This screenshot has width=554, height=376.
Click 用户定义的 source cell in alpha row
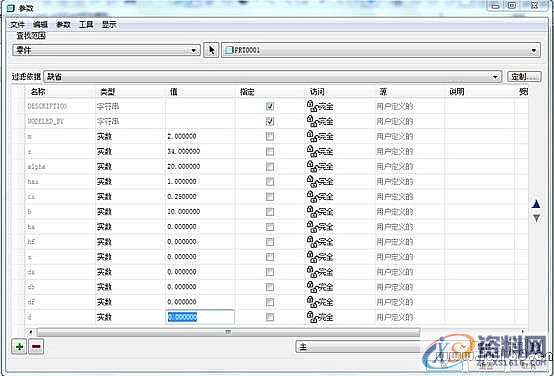click(410, 166)
